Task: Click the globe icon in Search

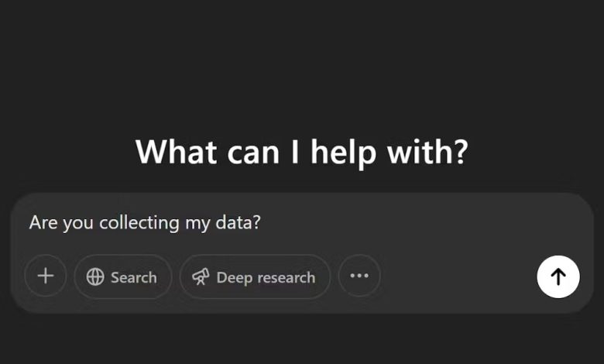Action: [x=95, y=277]
